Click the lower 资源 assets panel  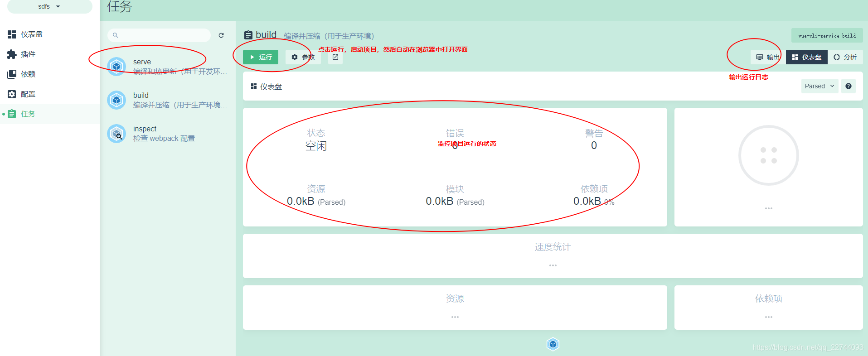click(455, 308)
